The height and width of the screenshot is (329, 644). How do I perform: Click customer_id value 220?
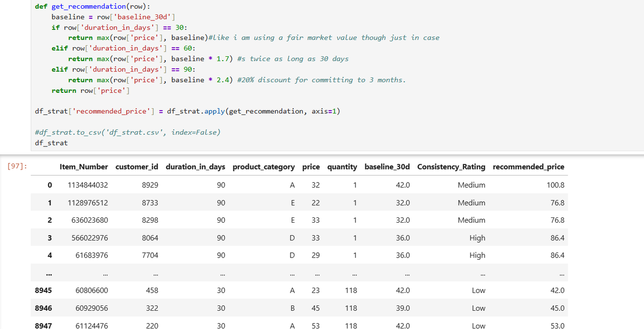153,326
